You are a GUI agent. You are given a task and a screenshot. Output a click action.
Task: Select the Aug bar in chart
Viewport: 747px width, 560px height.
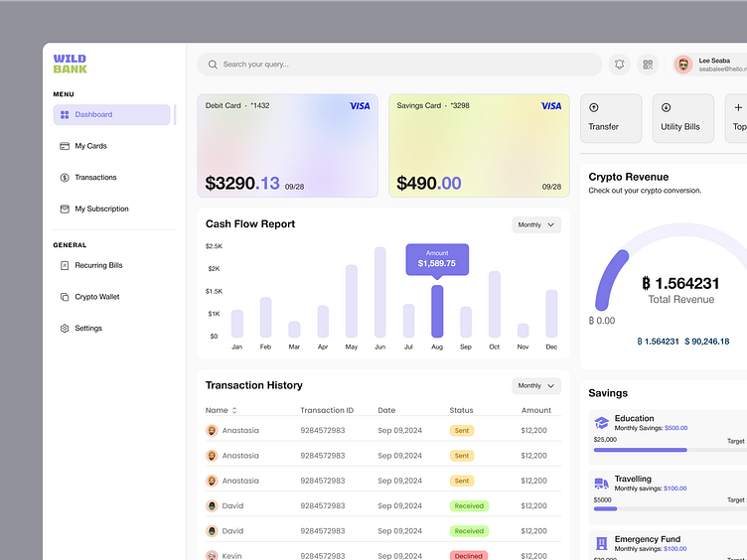[x=437, y=311]
